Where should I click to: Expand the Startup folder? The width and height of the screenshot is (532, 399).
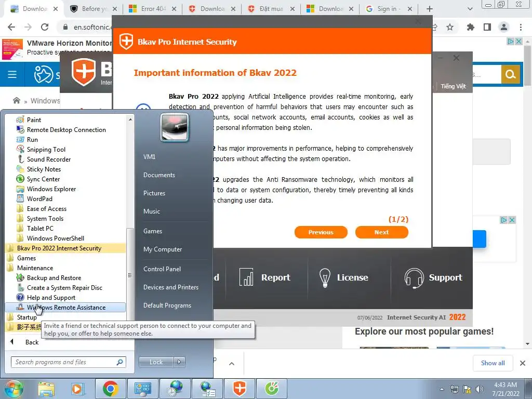pyautogui.click(x=26, y=317)
